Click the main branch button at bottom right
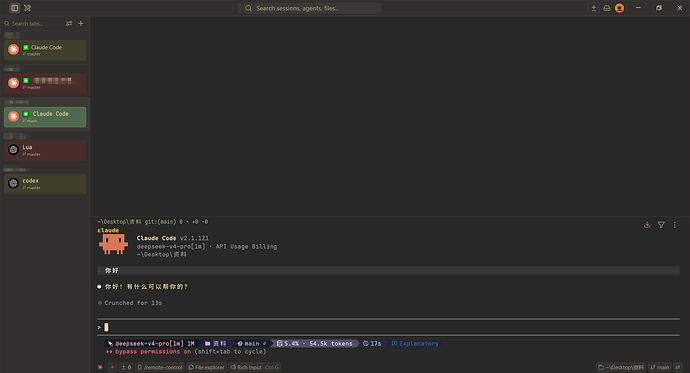The width and height of the screenshot is (690, 373). coord(660,367)
